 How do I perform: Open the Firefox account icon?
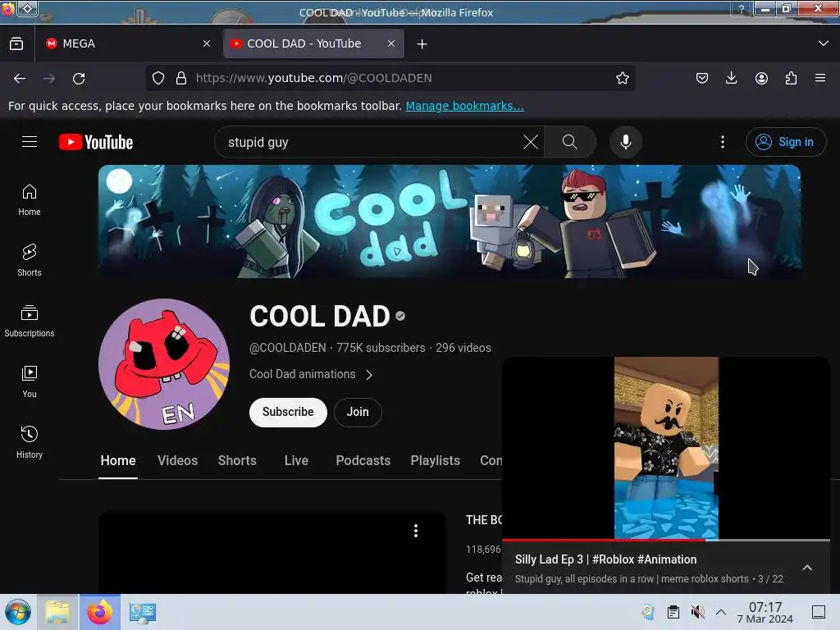tap(761, 78)
